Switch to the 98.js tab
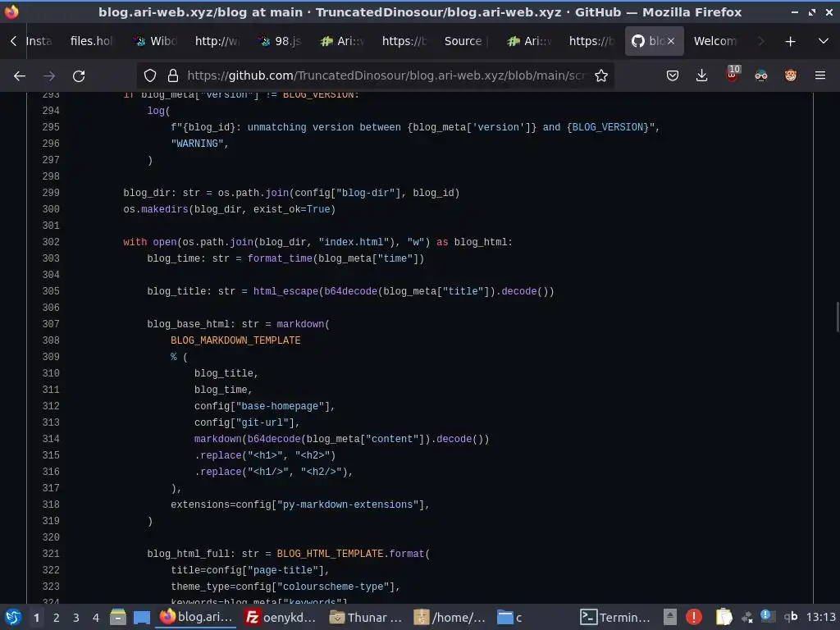 coord(279,41)
